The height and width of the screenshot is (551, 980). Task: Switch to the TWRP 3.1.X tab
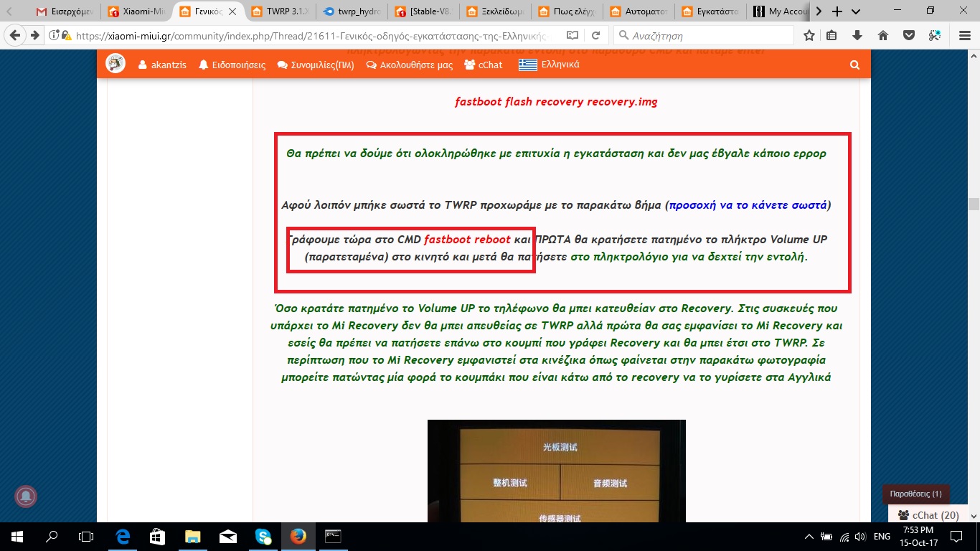pos(281,11)
